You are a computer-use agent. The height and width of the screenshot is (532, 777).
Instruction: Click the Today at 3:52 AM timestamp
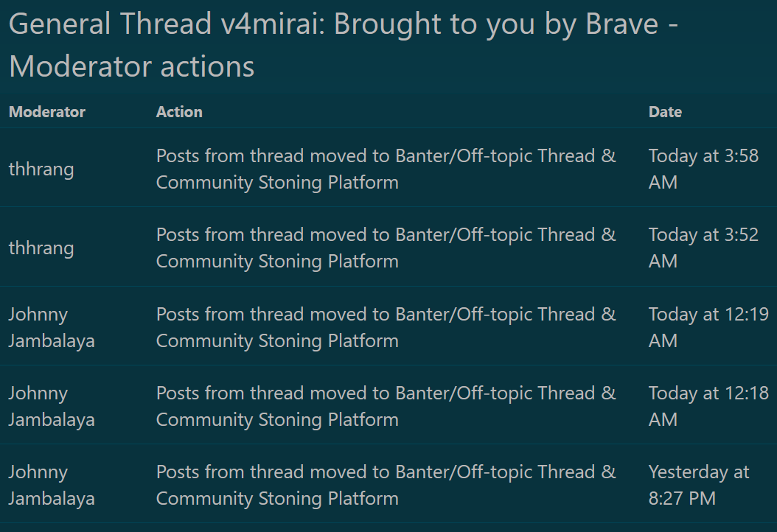tap(704, 248)
